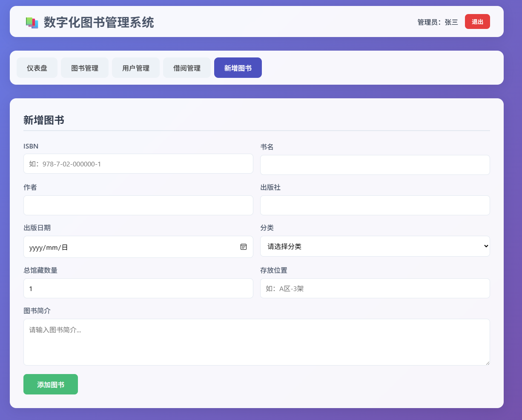Click the 存放位置 input field
The height and width of the screenshot is (420, 522).
375,288
